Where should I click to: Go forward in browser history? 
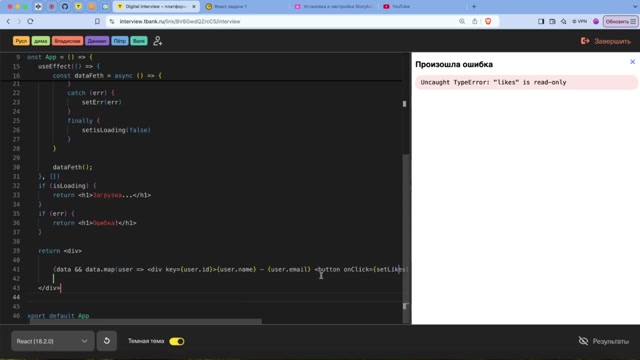(19, 21)
